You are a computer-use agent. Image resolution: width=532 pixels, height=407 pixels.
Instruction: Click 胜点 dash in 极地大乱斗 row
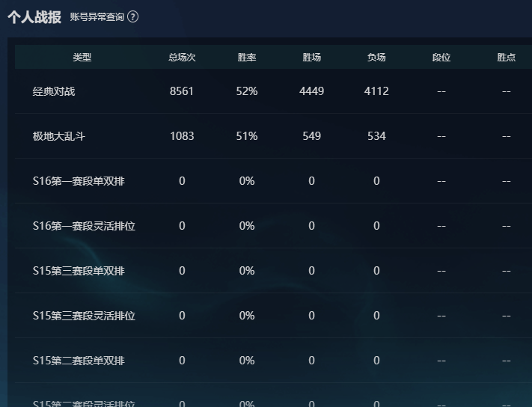[507, 136]
